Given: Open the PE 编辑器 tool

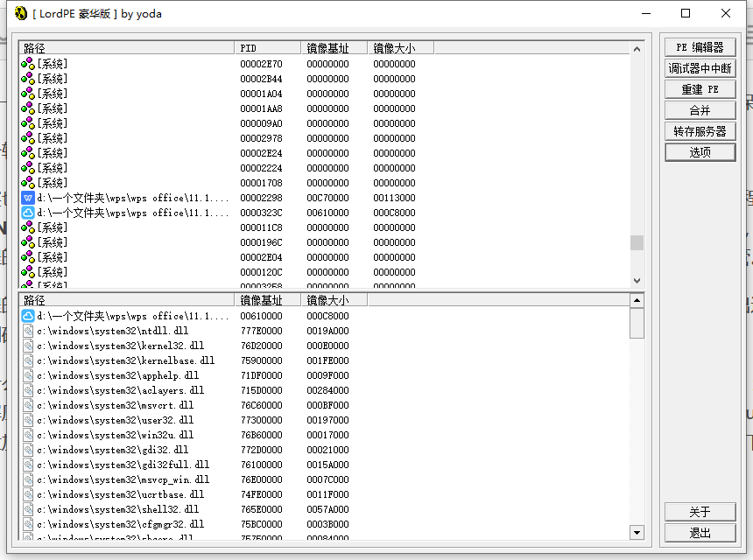Looking at the screenshot, I should 700,46.
